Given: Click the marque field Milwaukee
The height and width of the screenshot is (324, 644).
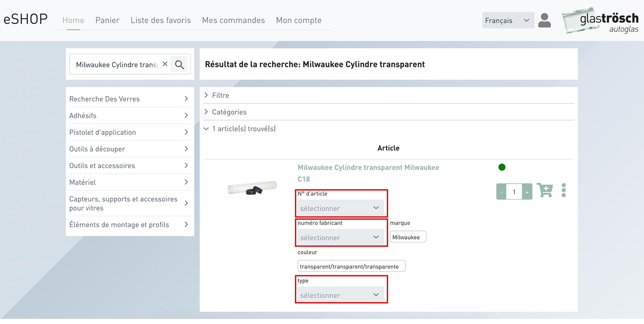Looking at the screenshot, I should pos(408,237).
